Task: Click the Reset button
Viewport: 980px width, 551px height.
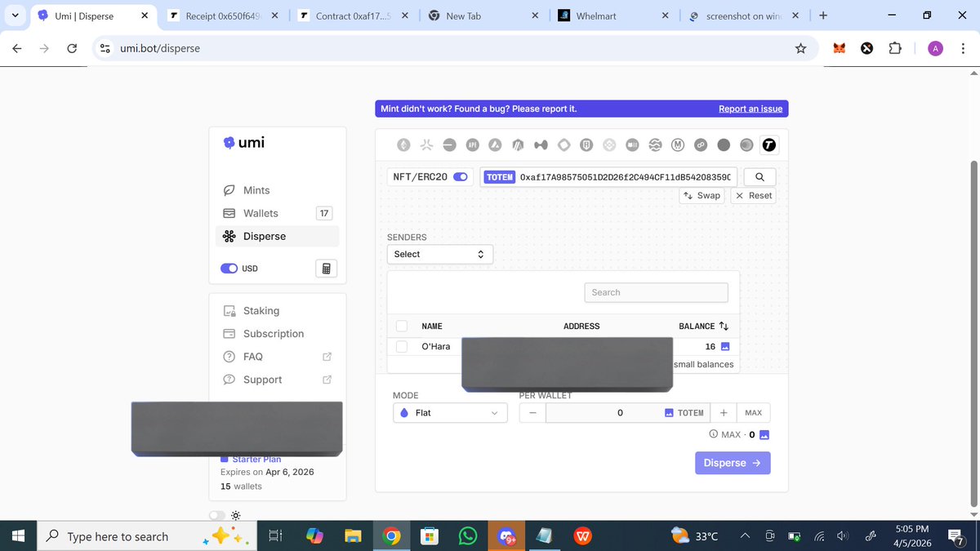Action: coord(753,196)
